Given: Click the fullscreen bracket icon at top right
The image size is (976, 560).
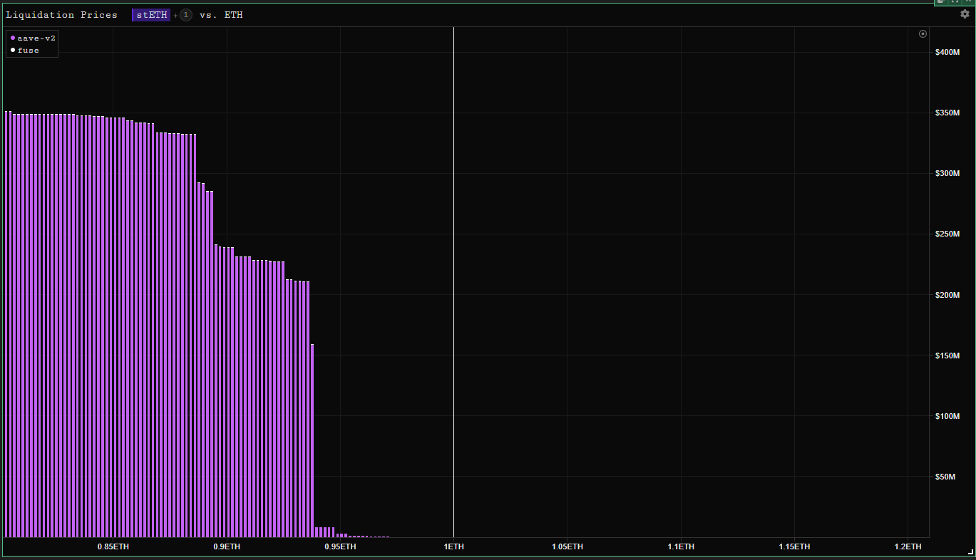Looking at the screenshot, I should click(x=955, y=2).
